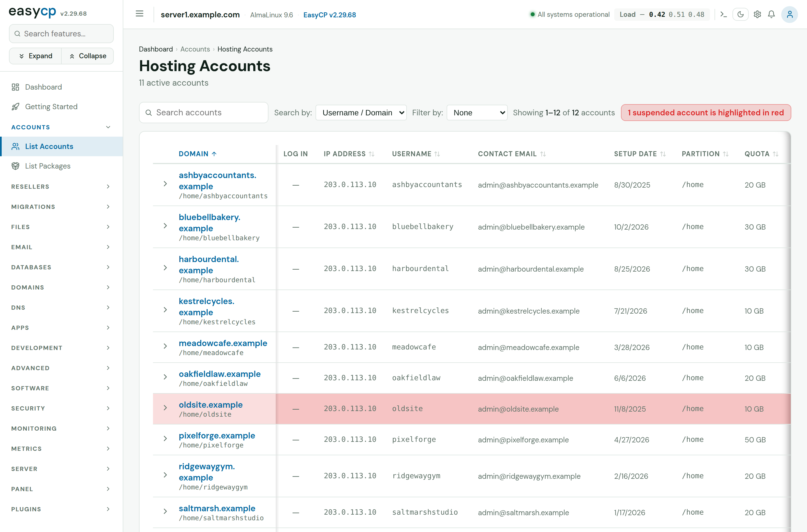
Task: Collapse the ACCOUNTS sidebar section
Action: pyautogui.click(x=61, y=127)
